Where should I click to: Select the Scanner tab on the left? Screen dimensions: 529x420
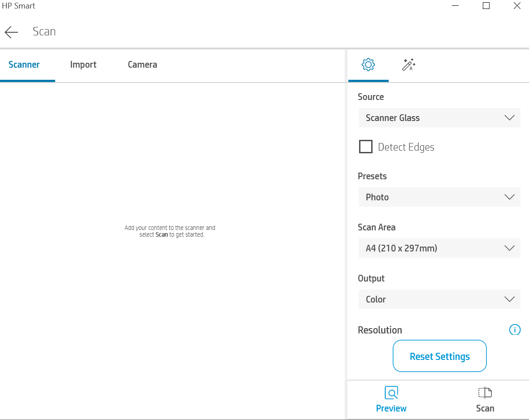pos(23,65)
